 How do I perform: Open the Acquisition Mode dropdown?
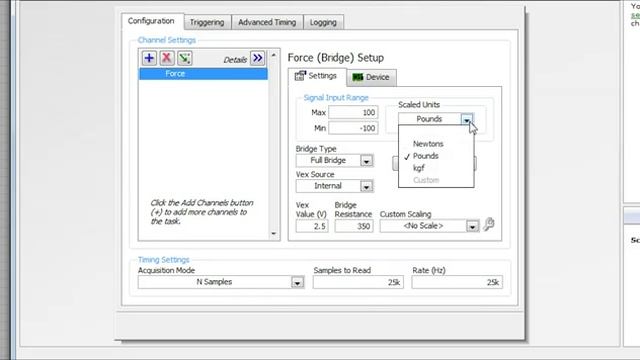[x=297, y=282]
